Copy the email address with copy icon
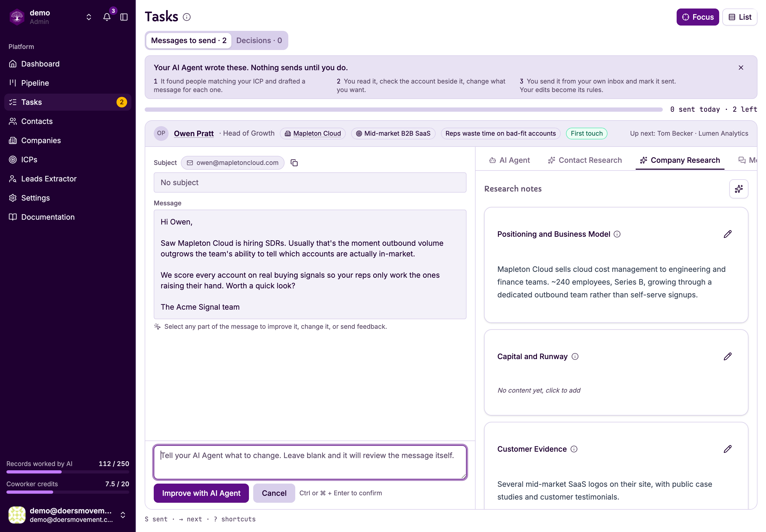This screenshot has height=532, width=766. point(294,163)
